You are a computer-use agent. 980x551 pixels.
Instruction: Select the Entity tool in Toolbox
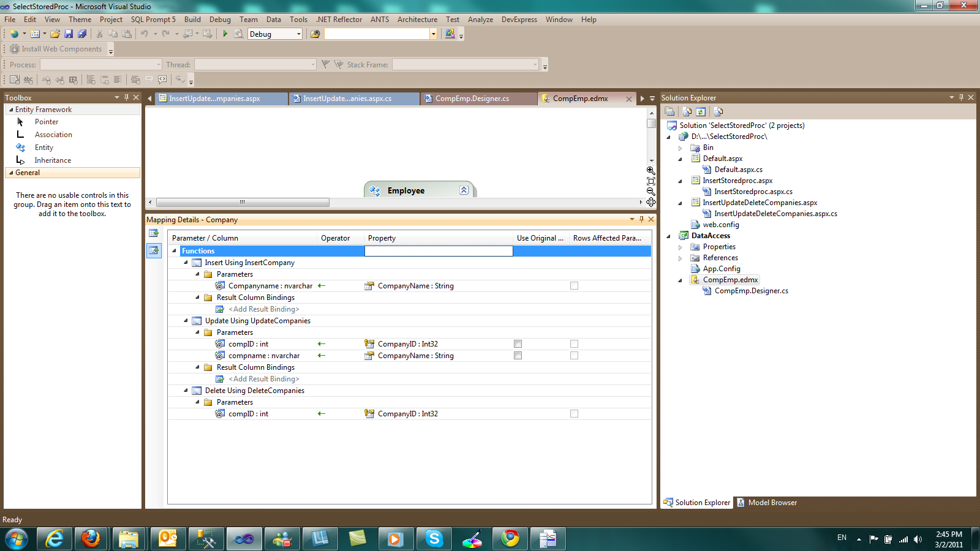point(72,148)
